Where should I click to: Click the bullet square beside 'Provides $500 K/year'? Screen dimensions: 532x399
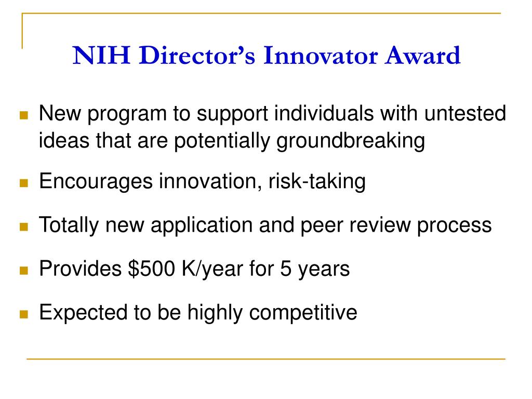(24, 270)
